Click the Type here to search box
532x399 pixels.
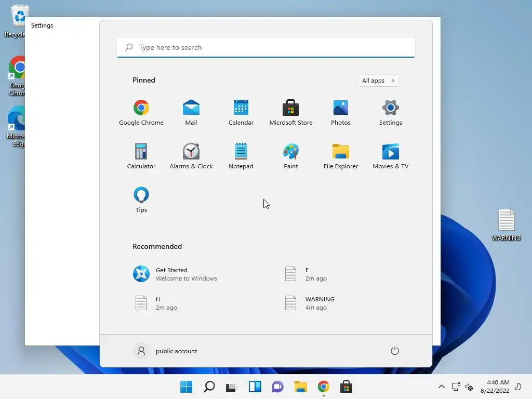pyautogui.click(x=266, y=47)
